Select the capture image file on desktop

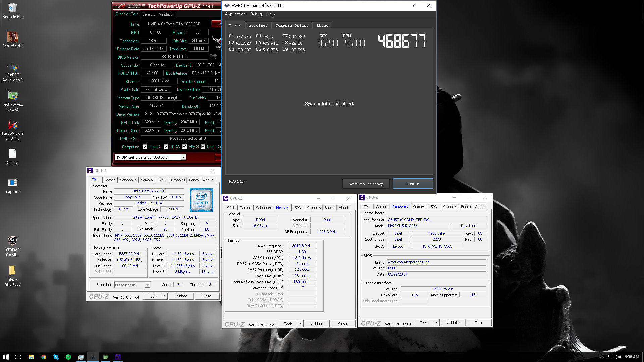click(12, 186)
